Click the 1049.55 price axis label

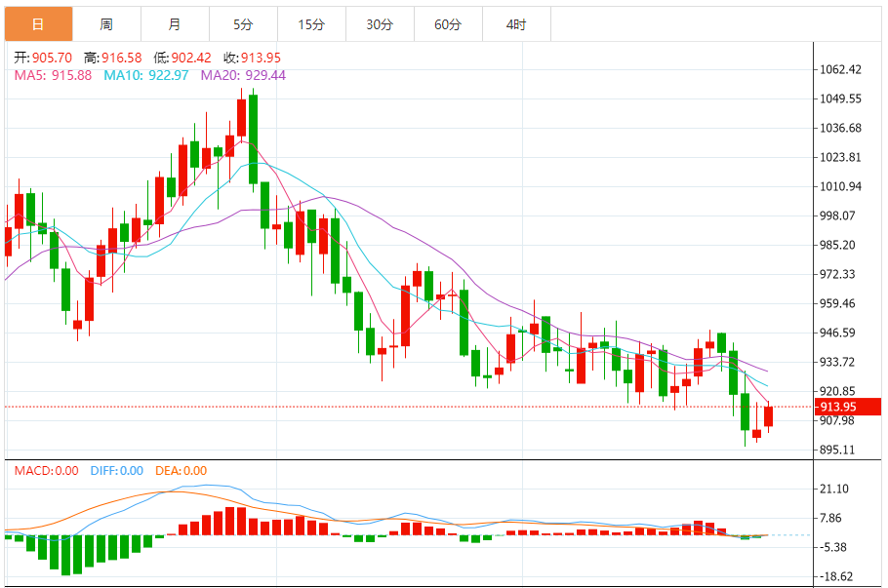[x=840, y=99]
